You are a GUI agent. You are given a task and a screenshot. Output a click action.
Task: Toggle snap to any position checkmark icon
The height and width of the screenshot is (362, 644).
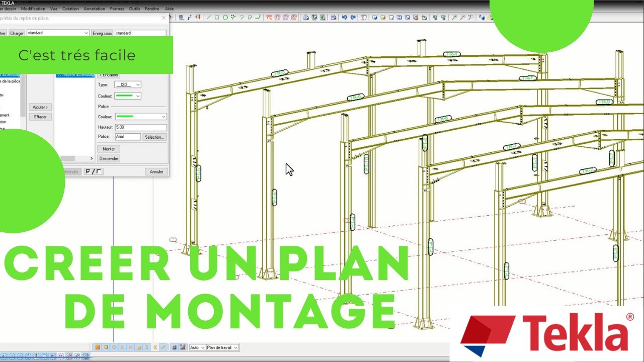click(x=163, y=347)
